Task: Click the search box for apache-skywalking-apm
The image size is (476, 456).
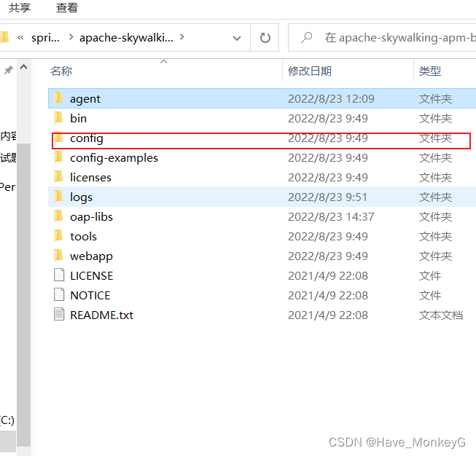Action: click(383, 38)
